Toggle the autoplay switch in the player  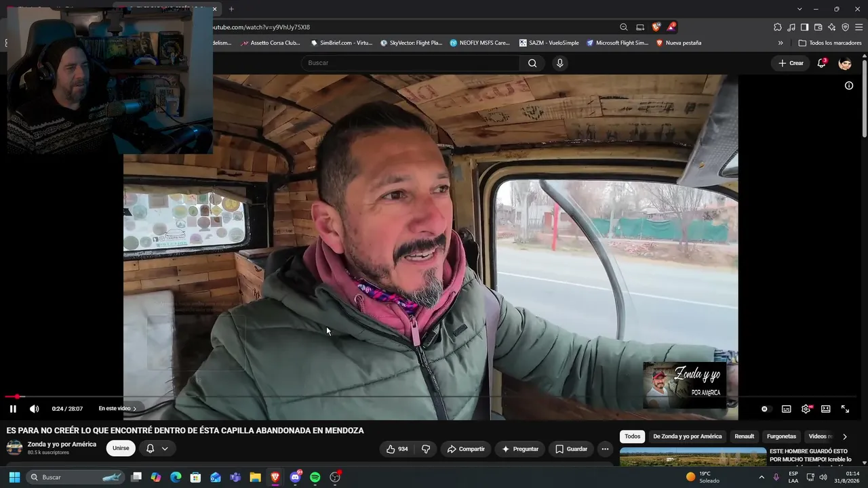(765, 409)
